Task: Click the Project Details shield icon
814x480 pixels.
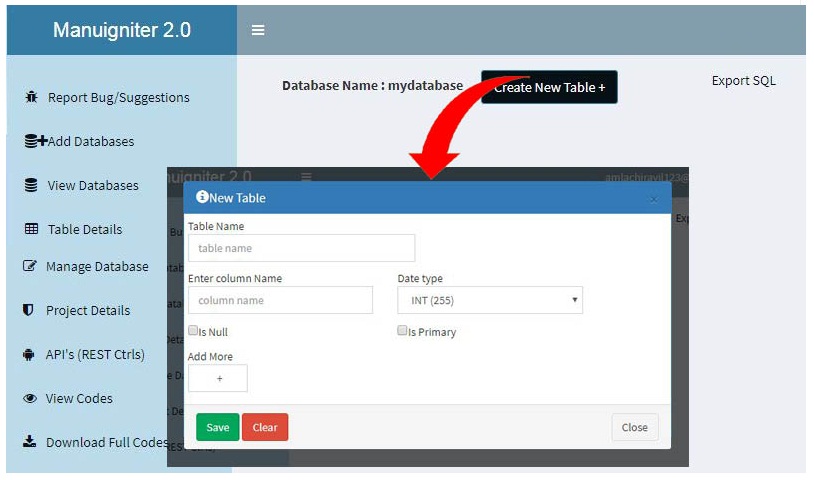Action: coord(29,310)
